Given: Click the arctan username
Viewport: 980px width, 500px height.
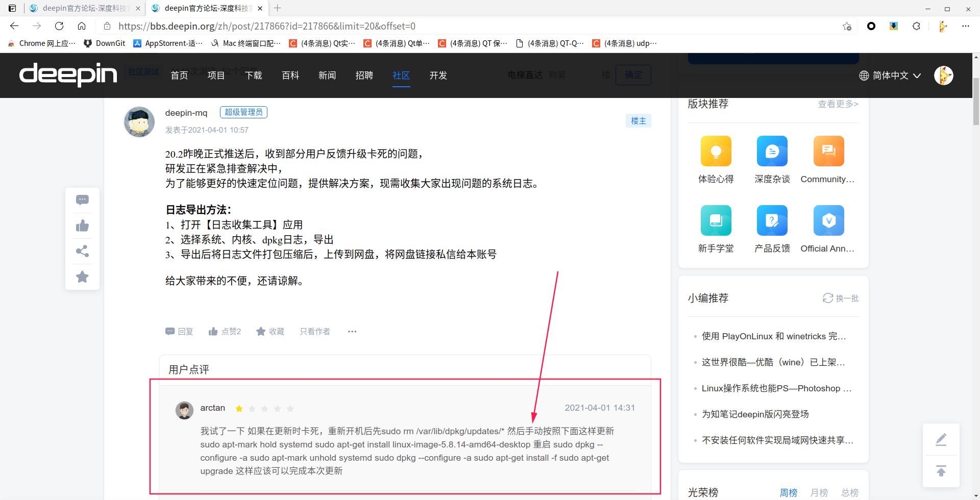Looking at the screenshot, I should 213,408.
